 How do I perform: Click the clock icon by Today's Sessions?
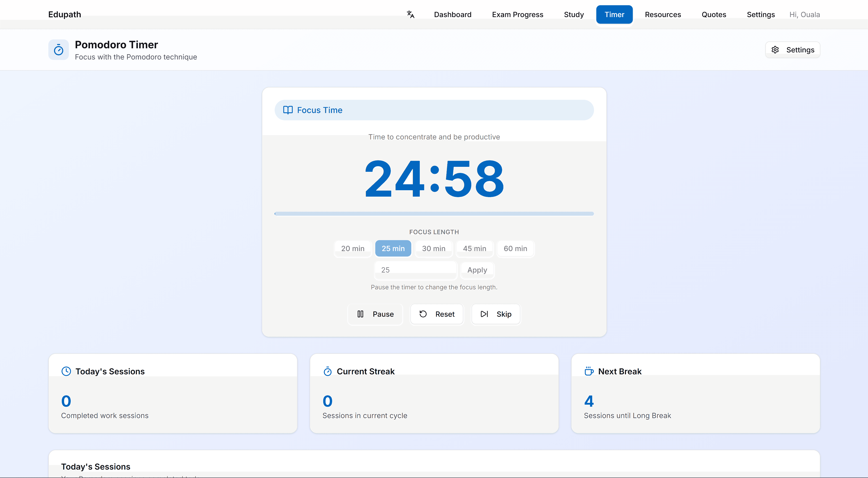[x=66, y=371]
